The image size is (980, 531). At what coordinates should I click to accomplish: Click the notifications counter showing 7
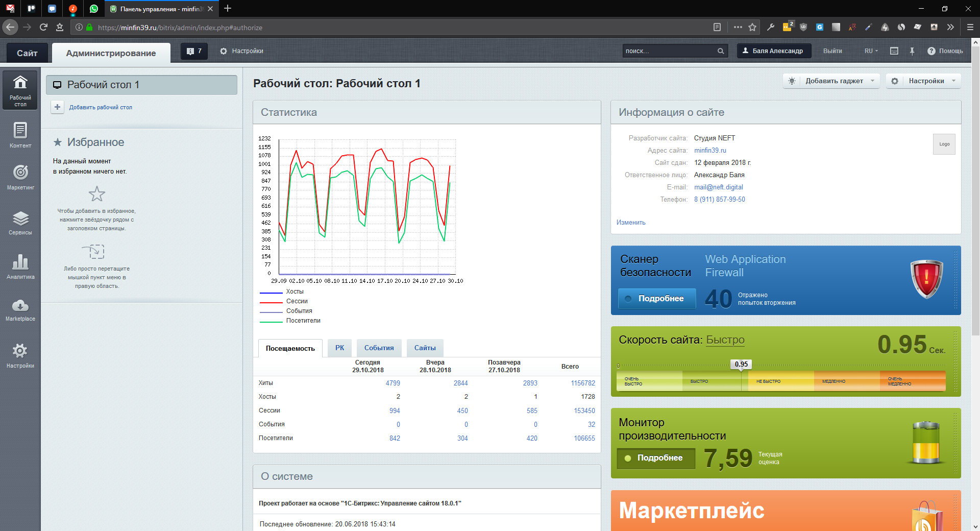tap(194, 51)
